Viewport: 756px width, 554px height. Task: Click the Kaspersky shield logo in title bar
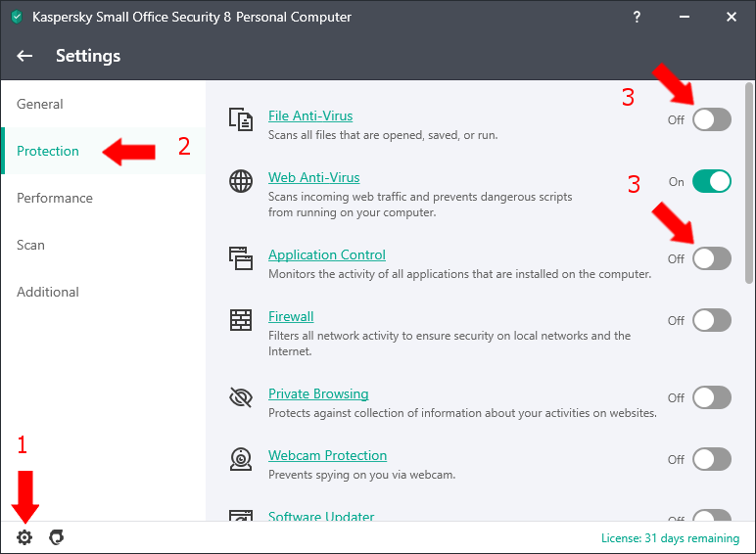[17, 17]
